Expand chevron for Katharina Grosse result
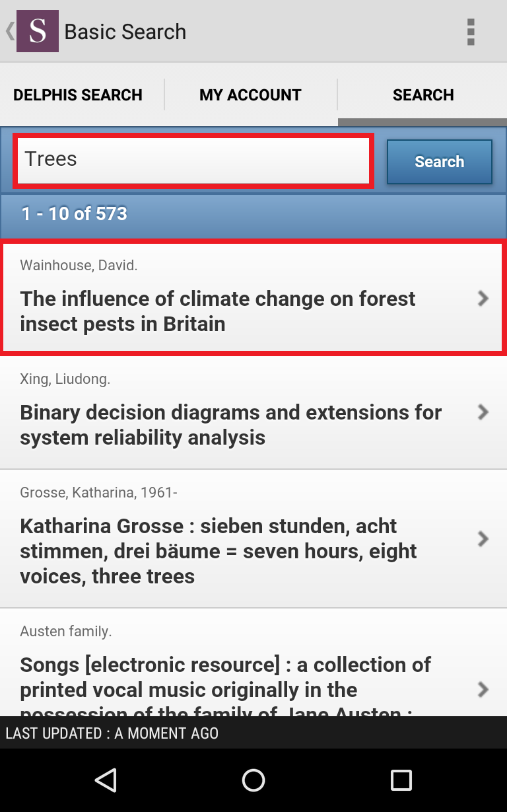Image resolution: width=507 pixels, height=812 pixels. tap(483, 538)
